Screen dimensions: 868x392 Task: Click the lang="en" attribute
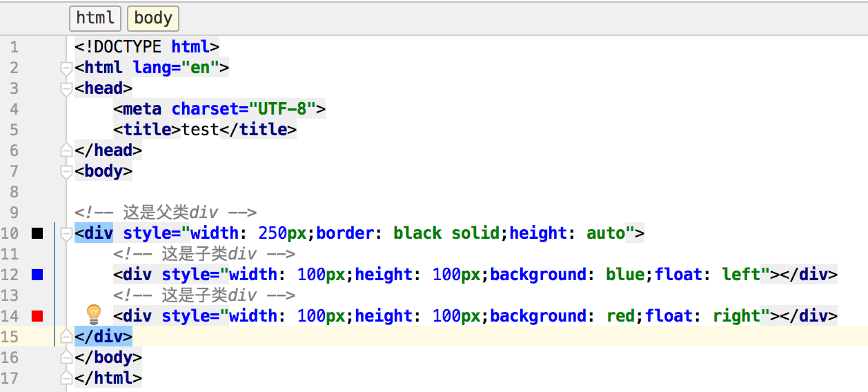point(176,68)
